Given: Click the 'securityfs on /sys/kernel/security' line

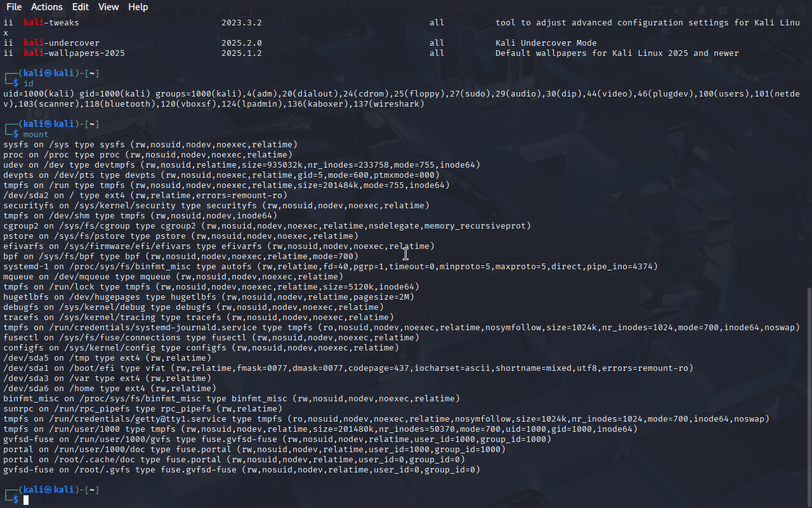Looking at the screenshot, I should pos(216,205).
